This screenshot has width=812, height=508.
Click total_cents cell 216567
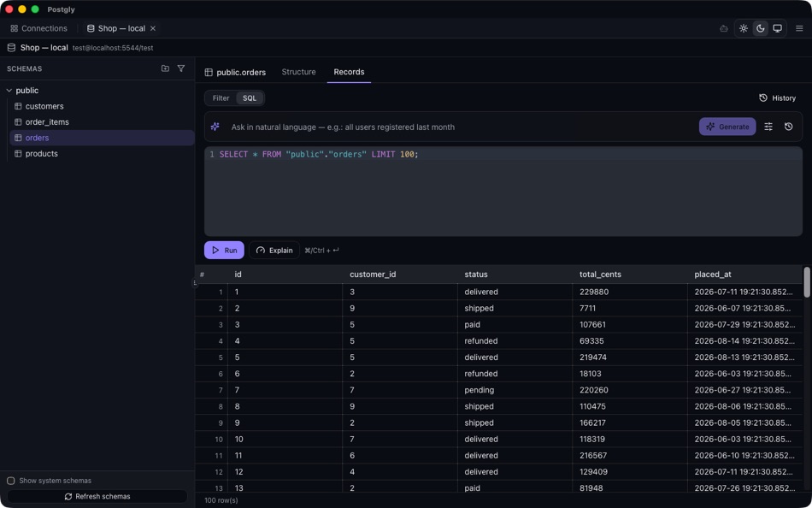[630, 456]
